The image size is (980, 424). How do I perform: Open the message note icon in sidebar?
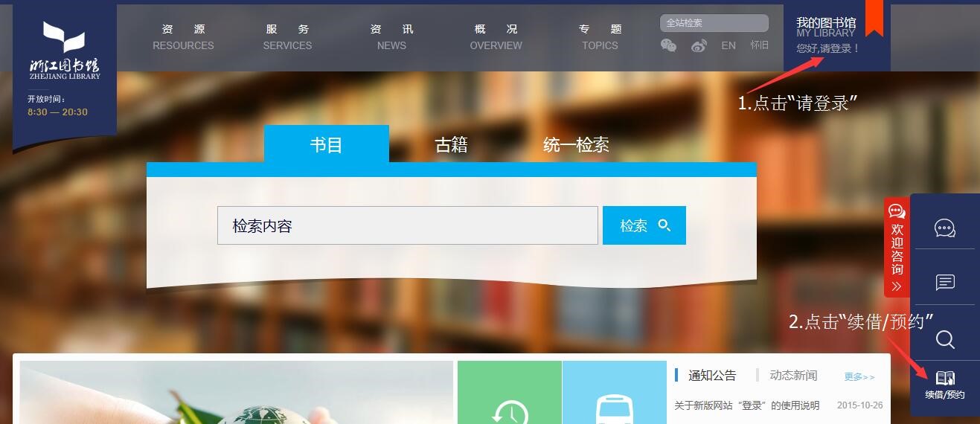click(945, 283)
